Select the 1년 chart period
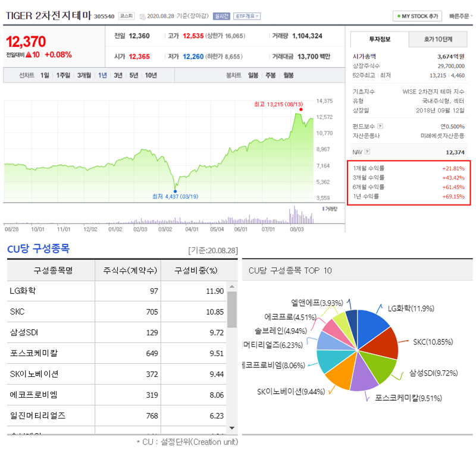 point(102,75)
